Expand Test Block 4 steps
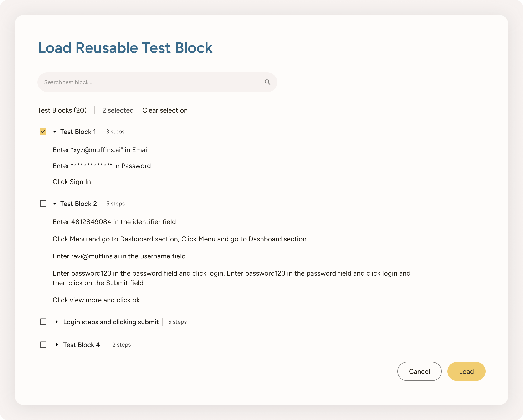The image size is (523, 420). click(x=57, y=344)
